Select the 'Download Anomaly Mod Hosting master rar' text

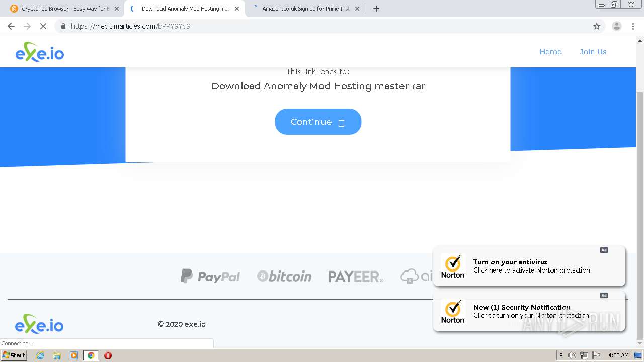[x=318, y=86]
